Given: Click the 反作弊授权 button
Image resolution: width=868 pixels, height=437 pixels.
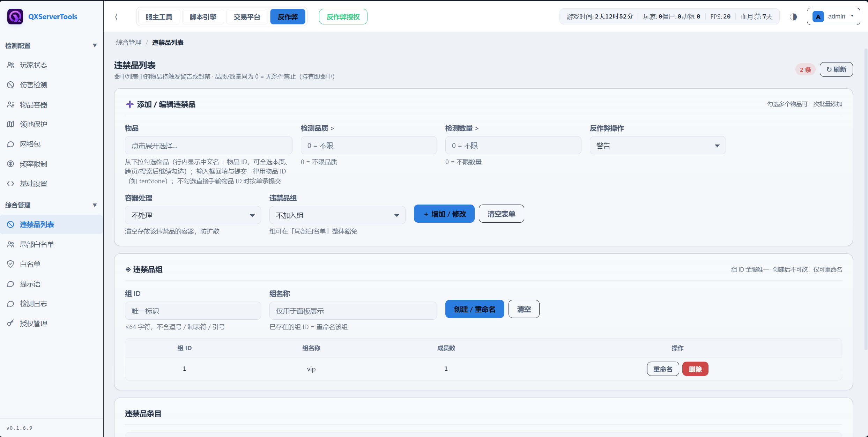Looking at the screenshot, I should (x=343, y=17).
